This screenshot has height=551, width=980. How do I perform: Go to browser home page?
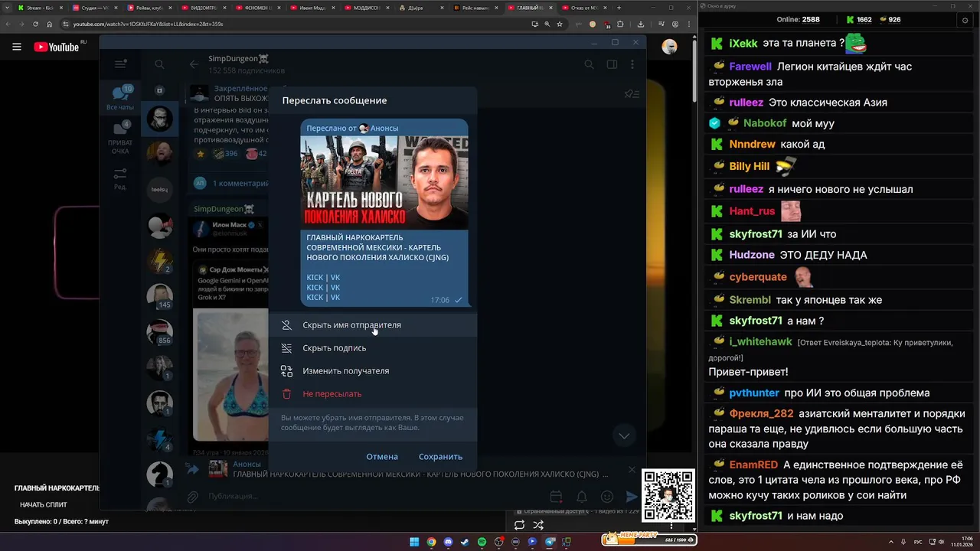[50, 24]
